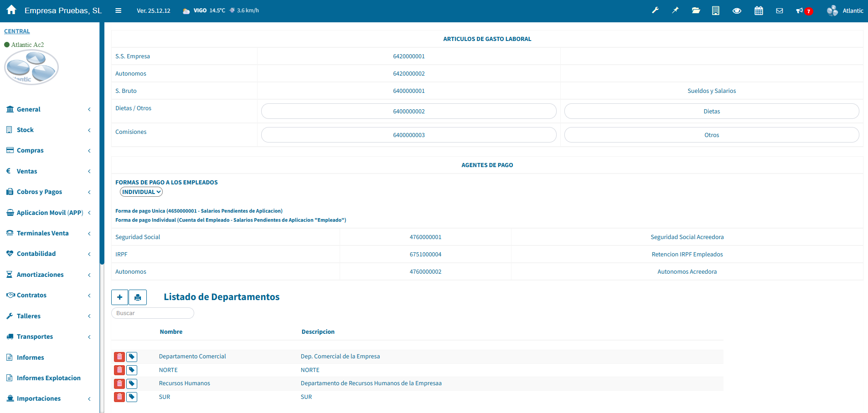Toggle the eye visibility icon in header
Screen dimensions: 868x413
pyautogui.click(x=737, y=10)
